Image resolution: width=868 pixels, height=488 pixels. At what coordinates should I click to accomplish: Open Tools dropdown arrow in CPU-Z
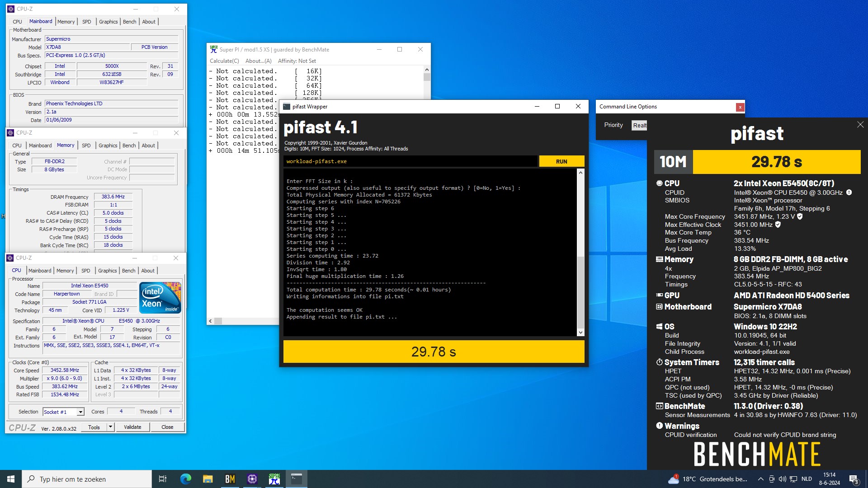tap(110, 427)
